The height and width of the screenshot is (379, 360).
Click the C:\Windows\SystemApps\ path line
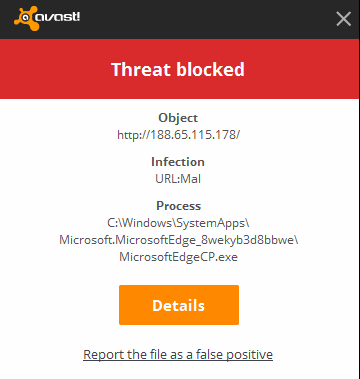[178, 223]
